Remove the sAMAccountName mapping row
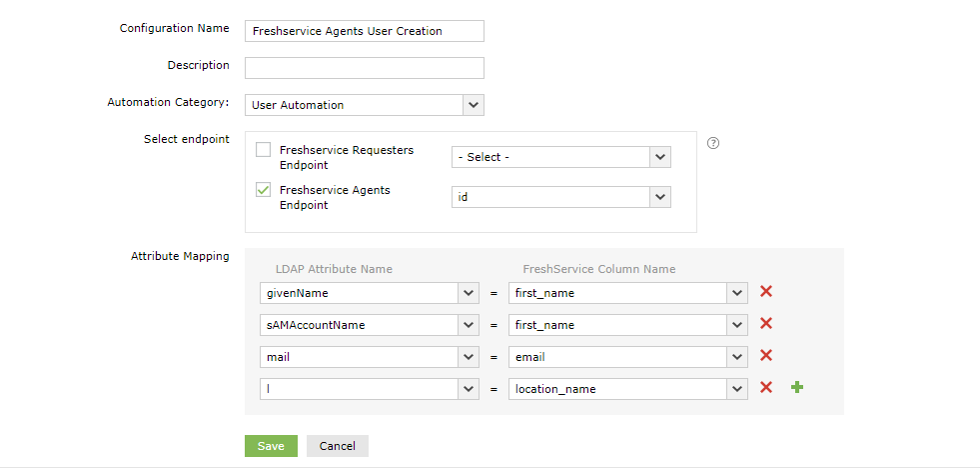Screen dimensions: 980x474 766,324
